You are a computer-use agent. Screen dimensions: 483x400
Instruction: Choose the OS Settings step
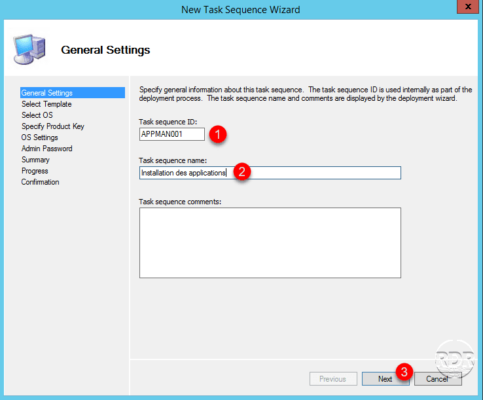tap(39, 137)
